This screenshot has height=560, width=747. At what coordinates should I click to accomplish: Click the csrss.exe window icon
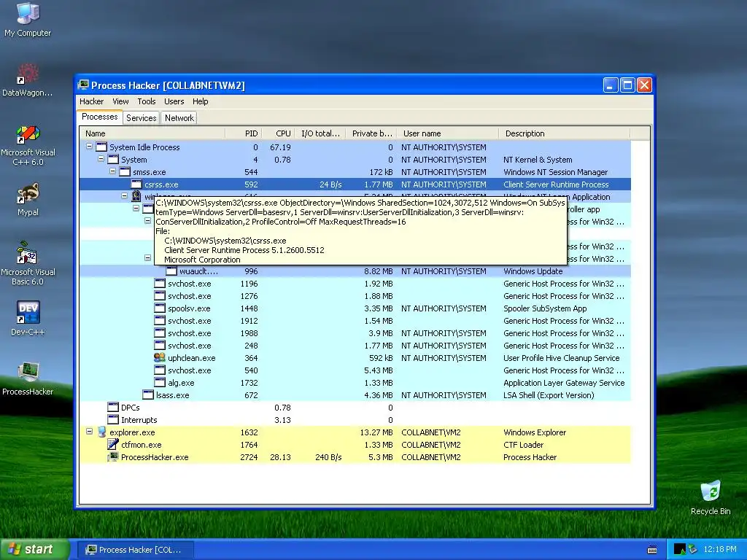pos(136,184)
